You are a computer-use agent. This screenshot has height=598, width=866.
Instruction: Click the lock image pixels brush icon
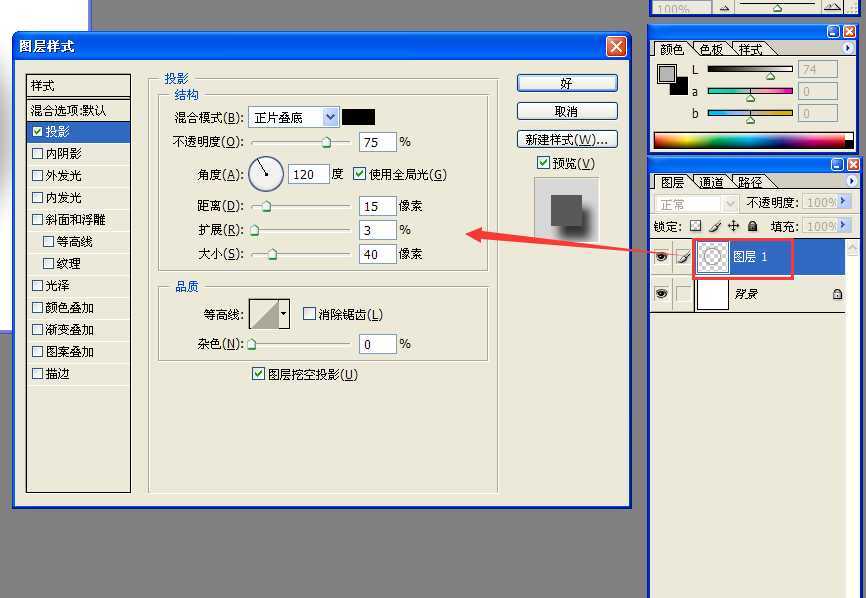pos(715,226)
